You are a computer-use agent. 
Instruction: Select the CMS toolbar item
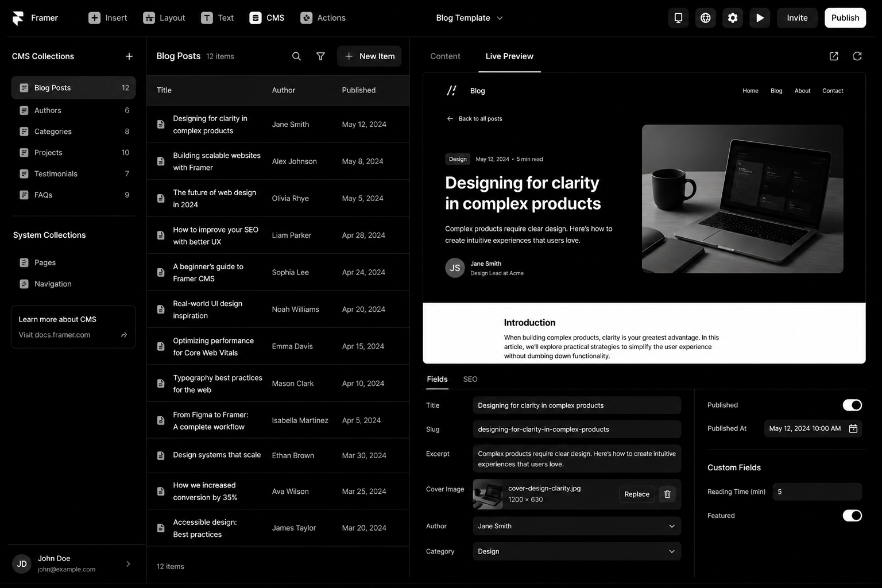pyautogui.click(x=267, y=18)
